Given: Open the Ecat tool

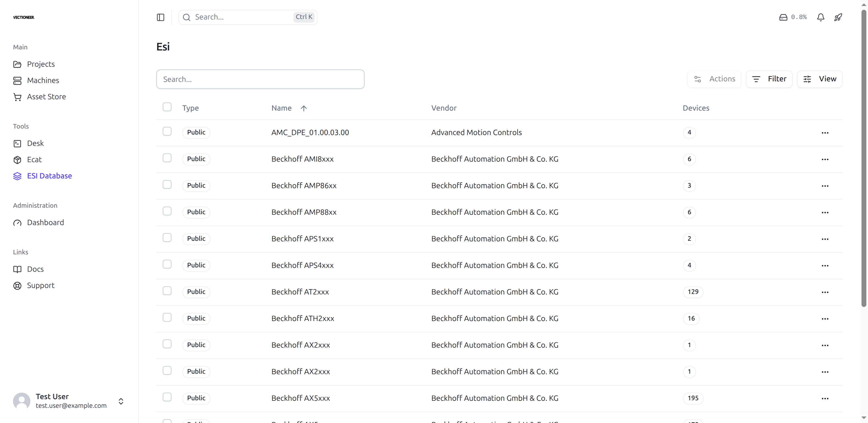Looking at the screenshot, I should [34, 160].
